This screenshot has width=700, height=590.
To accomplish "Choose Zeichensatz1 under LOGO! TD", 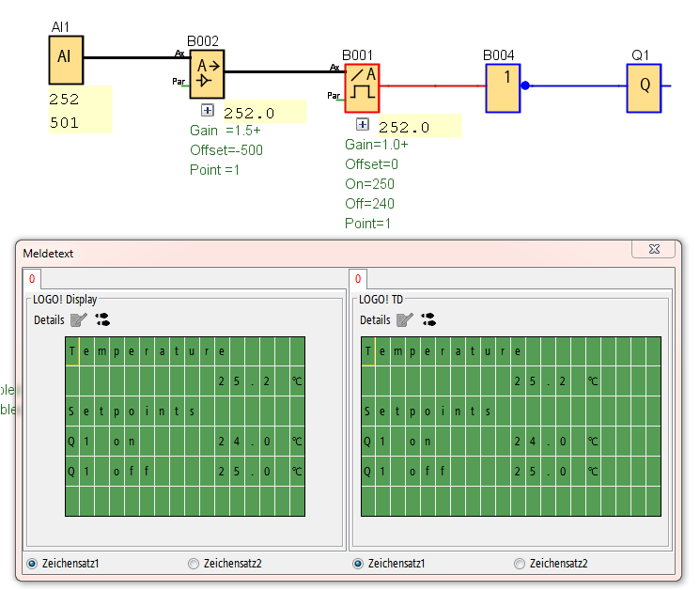I will click(x=358, y=564).
